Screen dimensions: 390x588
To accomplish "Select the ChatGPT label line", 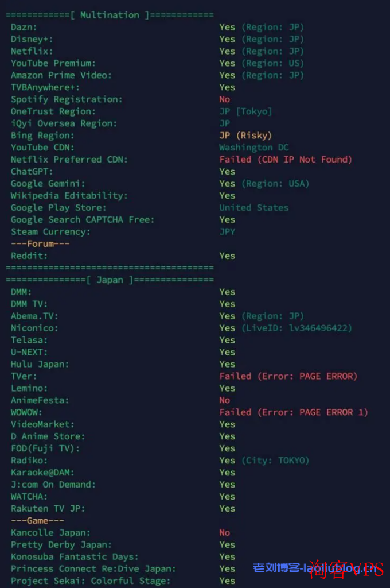I will [32, 171].
